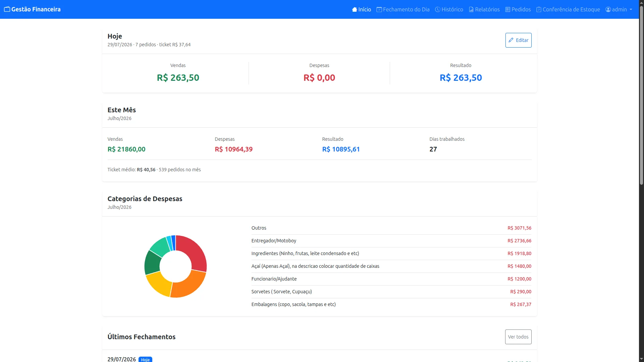Click the R$ 1918,80 amount
The image size is (644, 362).
519,253
